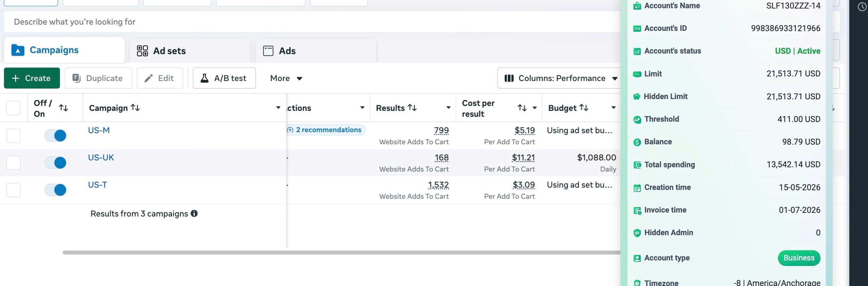Click the clock icon in dark sidebar
Viewport: 868px width, 286px height.
tap(862, 7)
